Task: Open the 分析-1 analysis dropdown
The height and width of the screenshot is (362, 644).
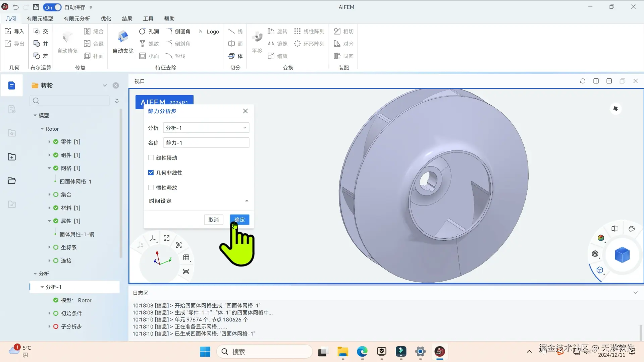Action: point(206,128)
